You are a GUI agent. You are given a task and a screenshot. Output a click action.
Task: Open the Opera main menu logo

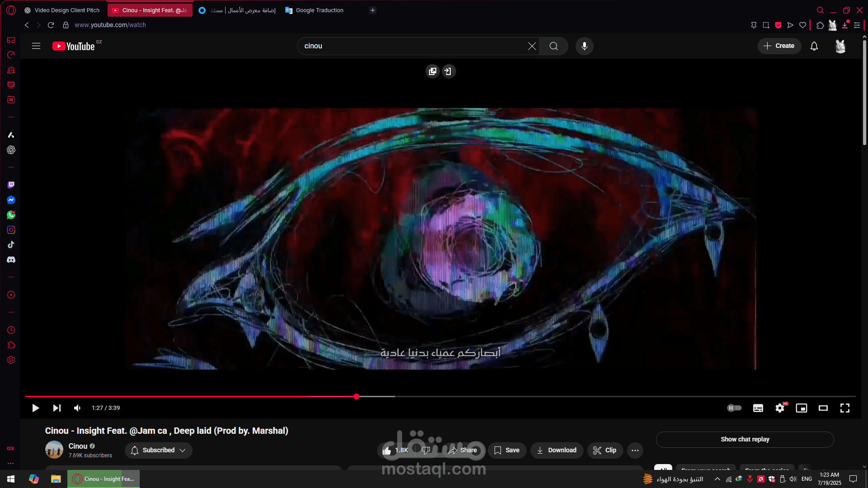[11, 10]
